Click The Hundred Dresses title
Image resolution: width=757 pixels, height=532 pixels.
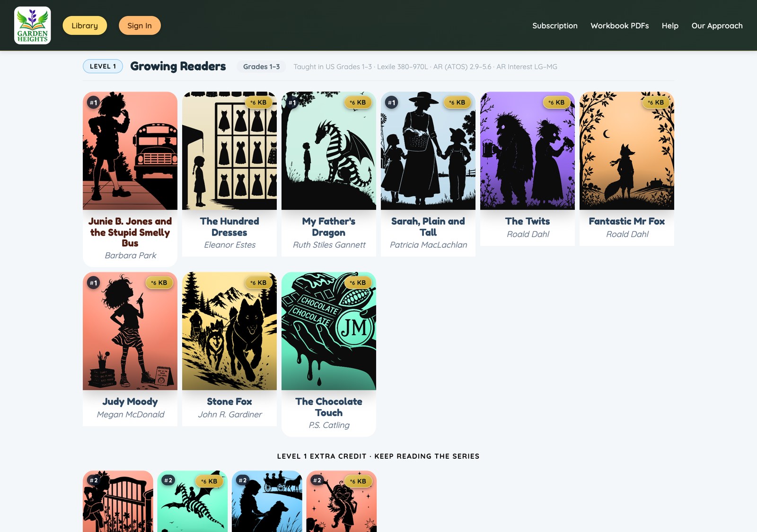pyautogui.click(x=229, y=227)
